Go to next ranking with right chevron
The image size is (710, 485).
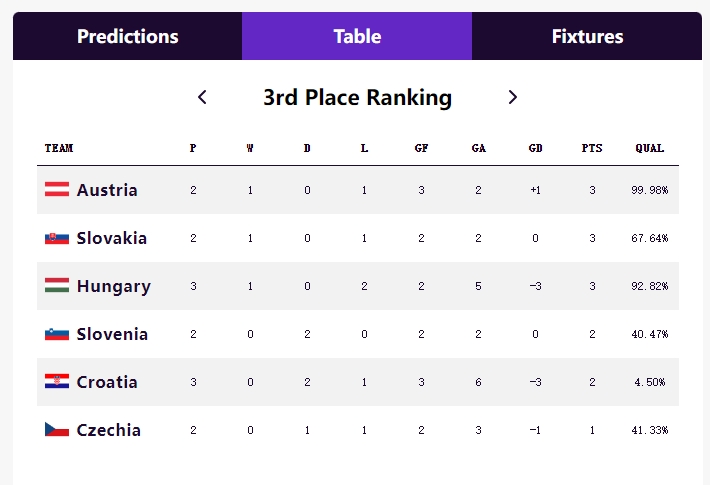513,97
